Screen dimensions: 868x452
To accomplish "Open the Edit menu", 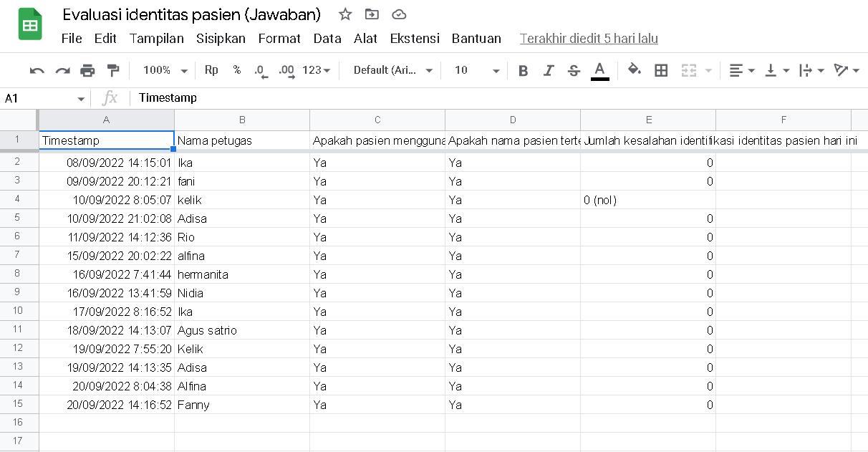I will (x=105, y=39).
